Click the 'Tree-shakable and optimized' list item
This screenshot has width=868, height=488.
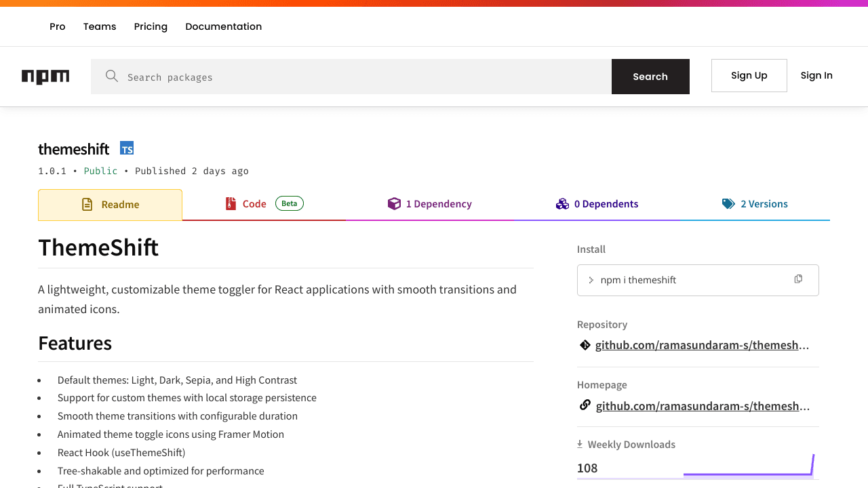pos(161,471)
